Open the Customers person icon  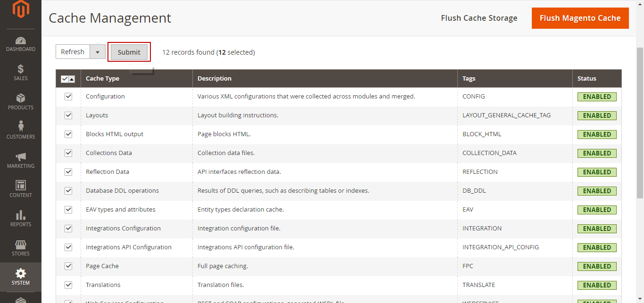(x=21, y=127)
